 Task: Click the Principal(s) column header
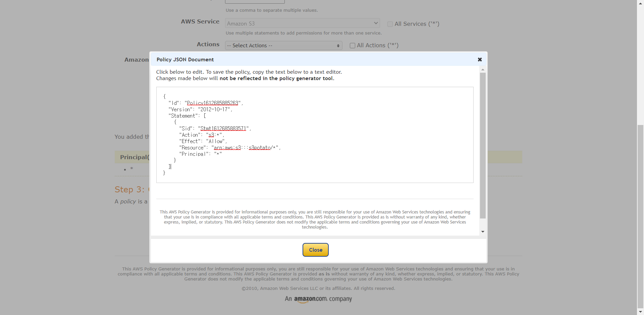[x=135, y=157]
